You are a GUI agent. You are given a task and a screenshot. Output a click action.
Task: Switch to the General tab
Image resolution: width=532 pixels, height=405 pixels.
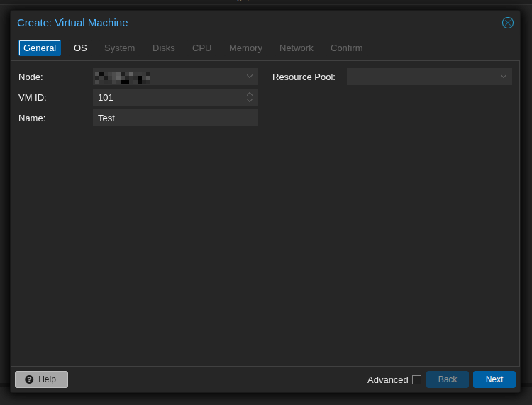coord(40,48)
